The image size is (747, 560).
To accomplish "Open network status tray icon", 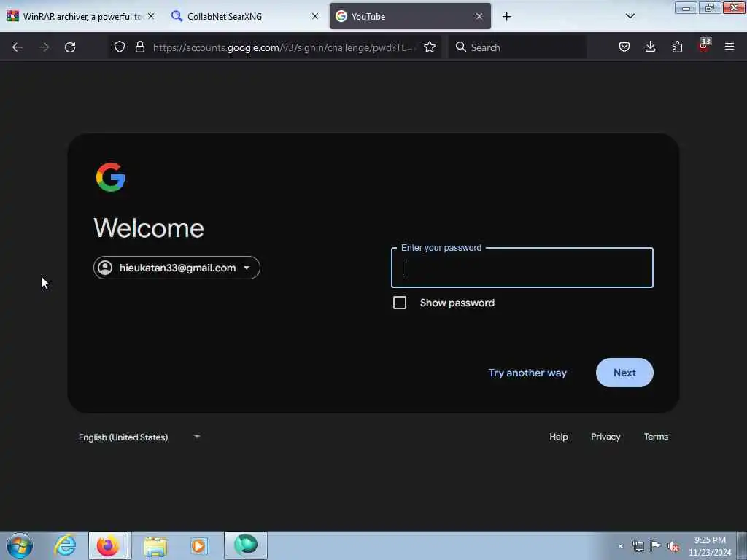I will coord(638,546).
